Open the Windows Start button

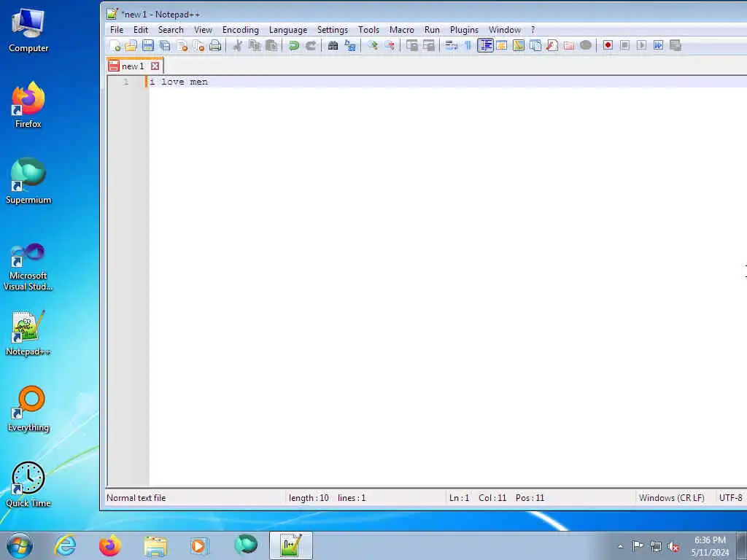(x=20, y=545)
